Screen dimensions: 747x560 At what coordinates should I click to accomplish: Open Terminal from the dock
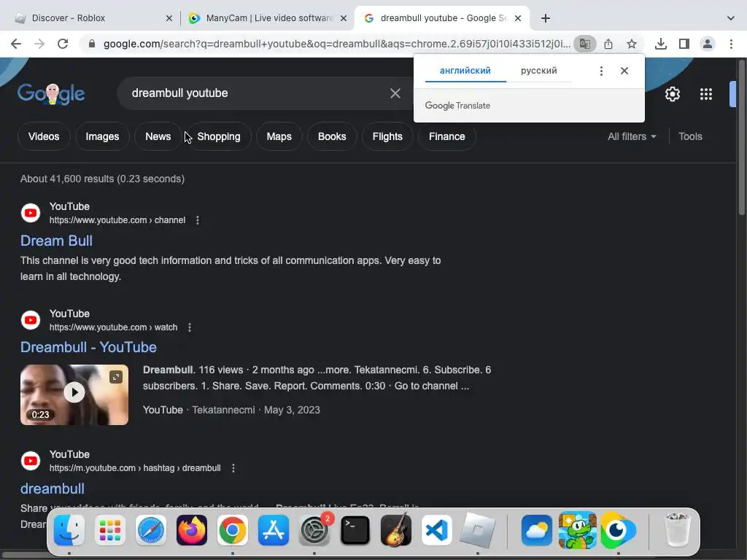(355, 530)
